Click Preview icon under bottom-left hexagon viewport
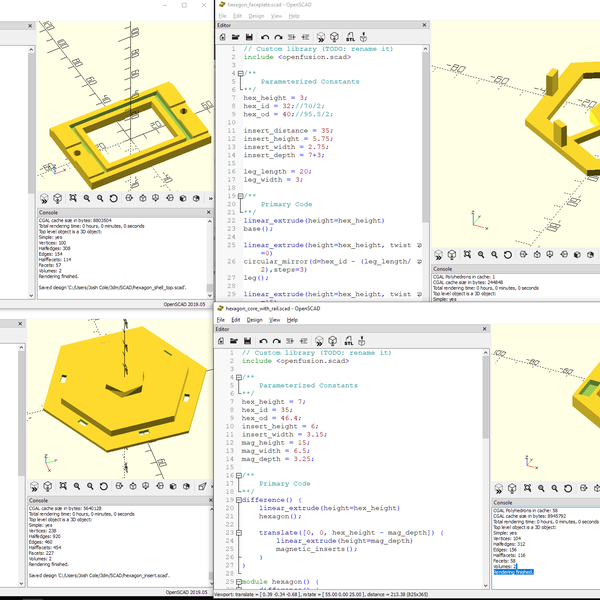Screen dimensions: 600x600 coord(34,486)
